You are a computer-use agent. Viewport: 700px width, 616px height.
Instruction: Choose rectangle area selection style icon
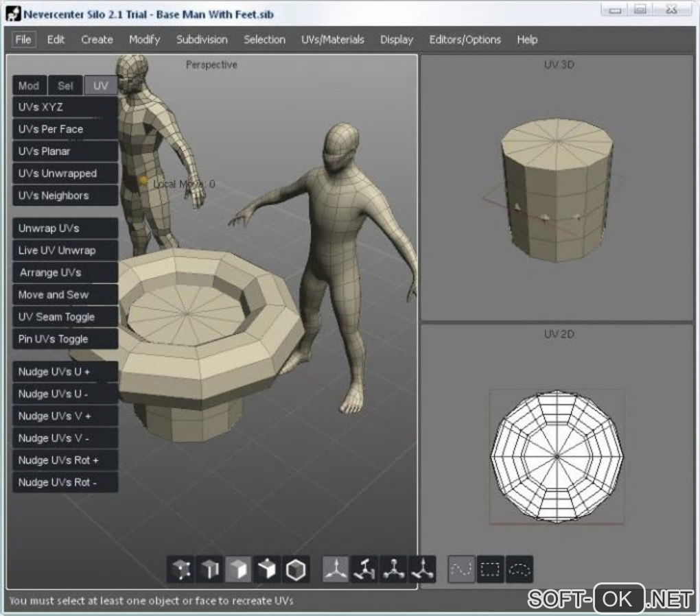coord(490,569)
